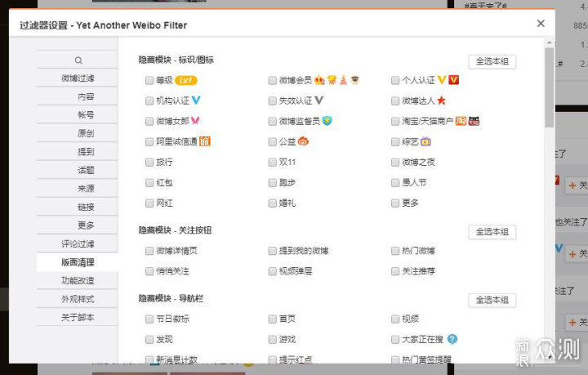Image resolution: width=588 pixels, height=375 pixels.
Task: Check the 婚礼 checkbox
Action: (272, 203)
